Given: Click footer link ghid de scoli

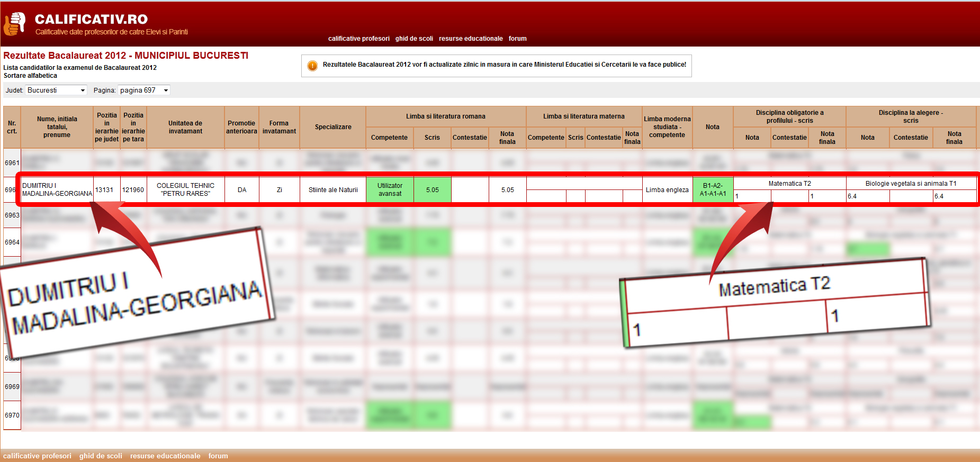Looking at the screenshot, I should [x=101, y=456].
